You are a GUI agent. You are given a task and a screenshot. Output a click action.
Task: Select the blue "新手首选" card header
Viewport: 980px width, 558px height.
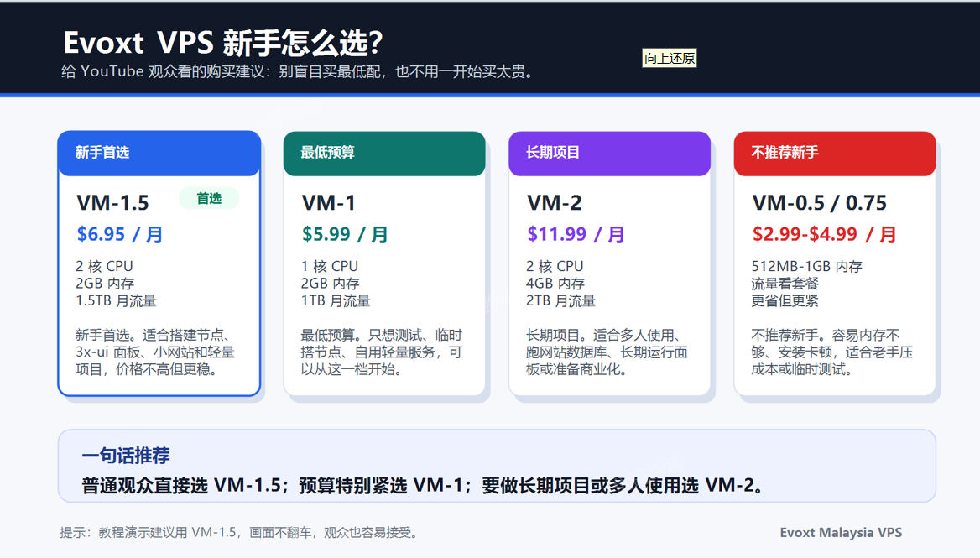(159, 153)
